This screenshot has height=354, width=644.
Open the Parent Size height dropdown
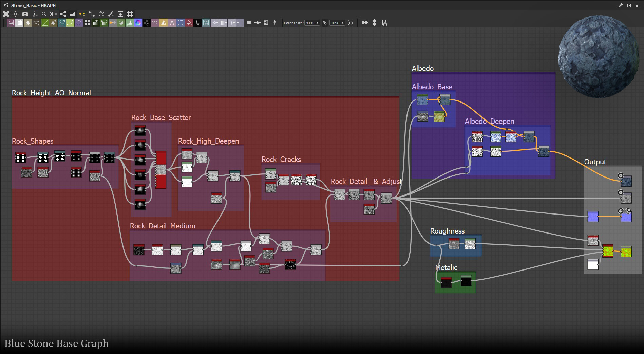[337, 23]
